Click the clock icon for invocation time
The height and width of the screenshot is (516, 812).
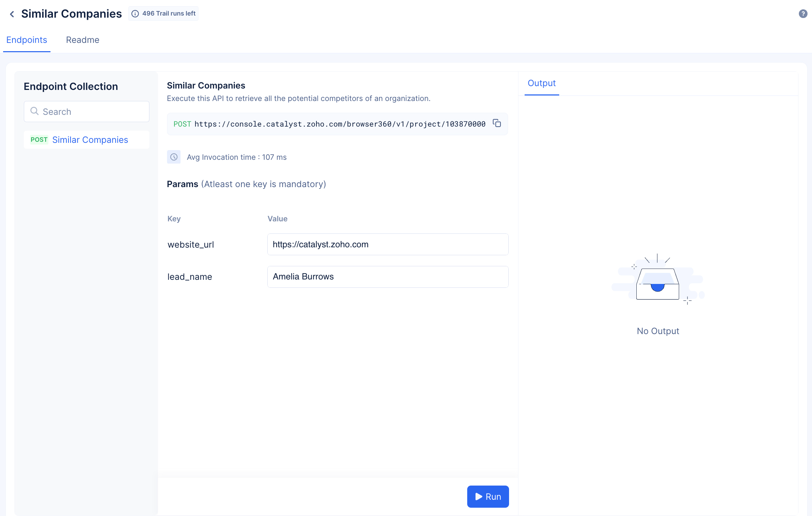(x=174, y=157)
